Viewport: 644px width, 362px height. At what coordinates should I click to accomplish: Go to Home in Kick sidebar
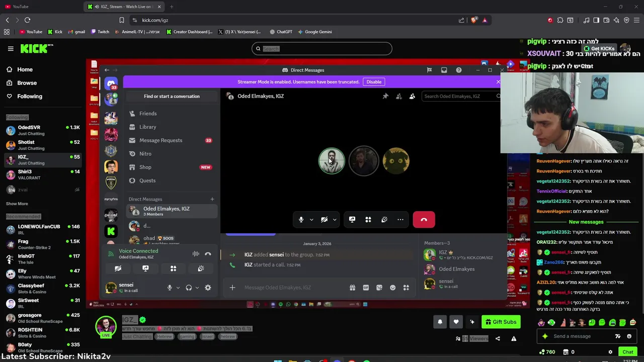(x=25, y=69)
